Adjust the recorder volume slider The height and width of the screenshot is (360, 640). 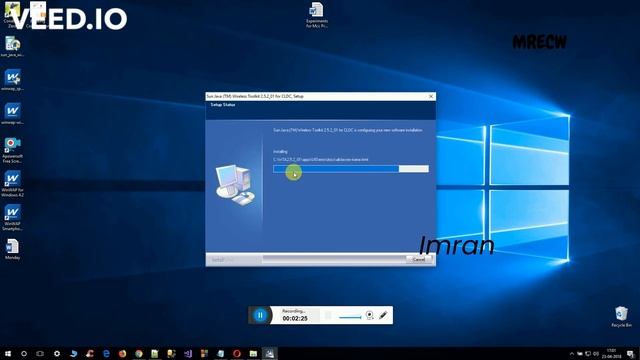tap(350, 317)
